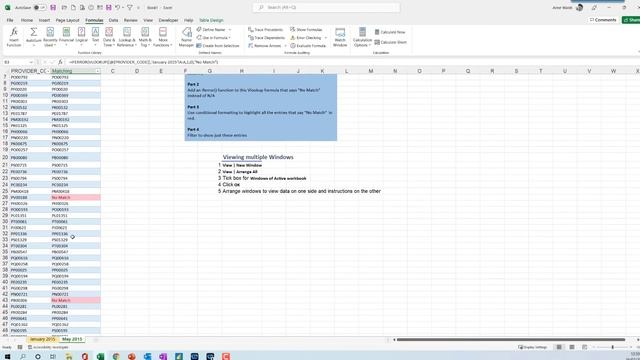Select the January 2015 sheet tab

[42, 339]
